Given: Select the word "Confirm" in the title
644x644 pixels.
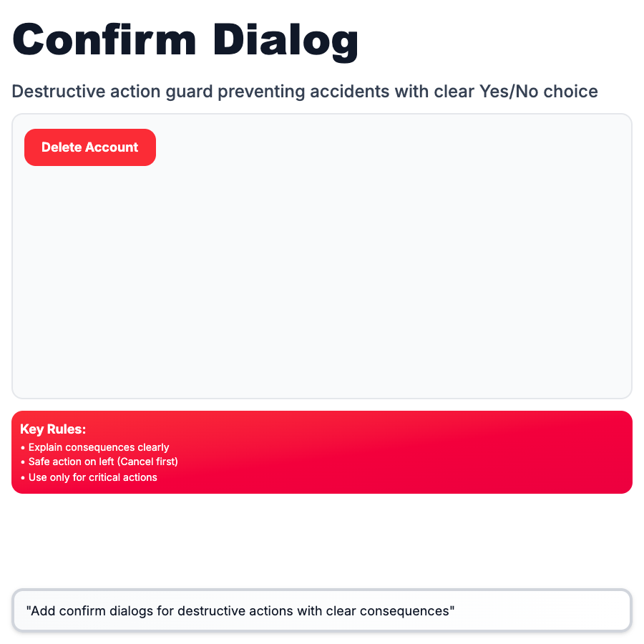Looking at the screenshot, I should tap(104, 40).
